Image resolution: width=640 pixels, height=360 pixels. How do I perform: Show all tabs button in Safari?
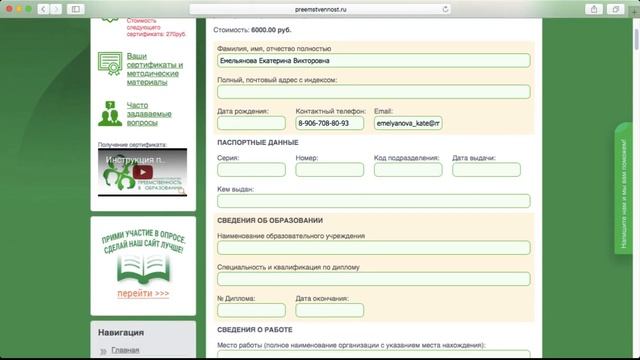(616, 9)
